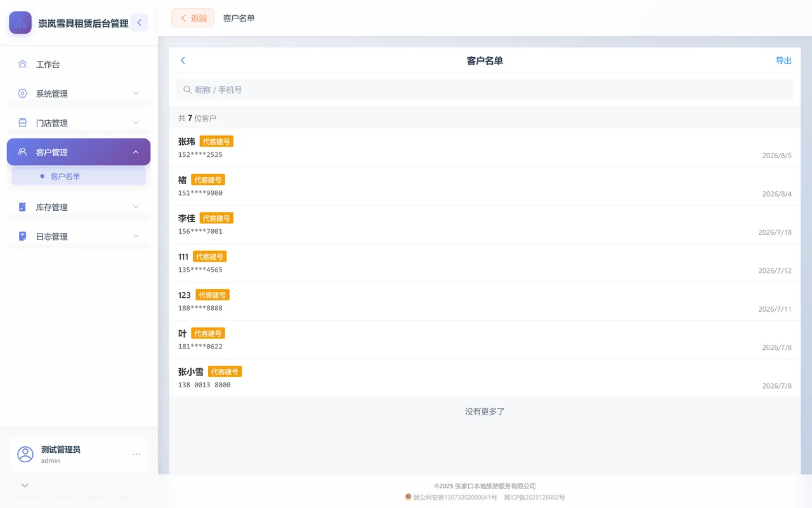Click the 工作台 home icon

pyautogui.click(x=22, y=64)
